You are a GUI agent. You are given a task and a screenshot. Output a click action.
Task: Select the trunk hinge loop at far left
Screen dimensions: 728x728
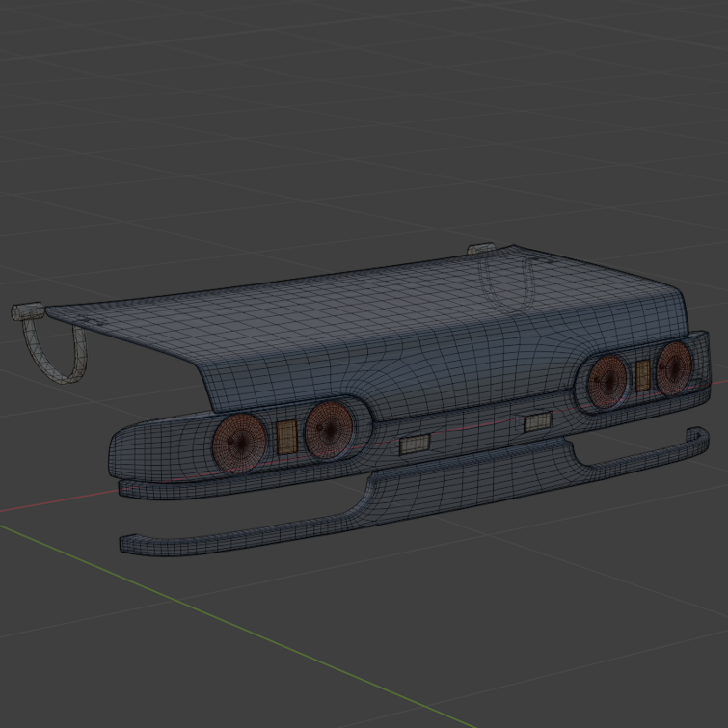click(x=49, y=342)
